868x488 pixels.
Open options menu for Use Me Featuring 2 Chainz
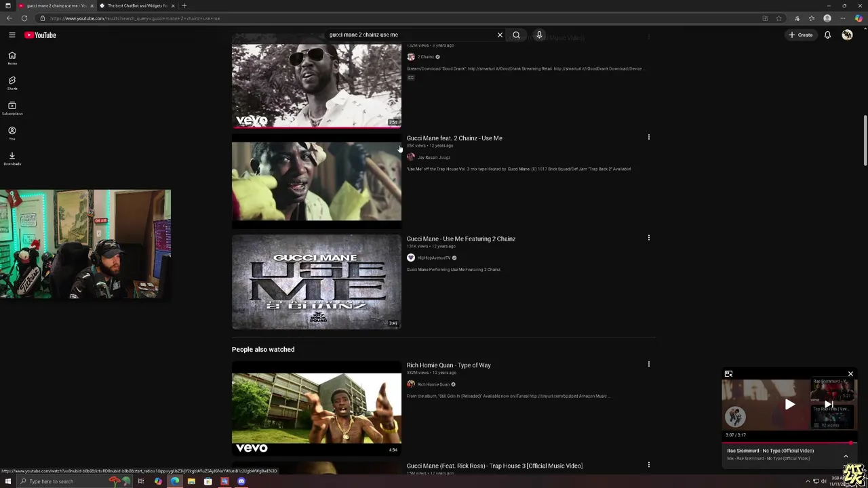(x=648, y=238)
